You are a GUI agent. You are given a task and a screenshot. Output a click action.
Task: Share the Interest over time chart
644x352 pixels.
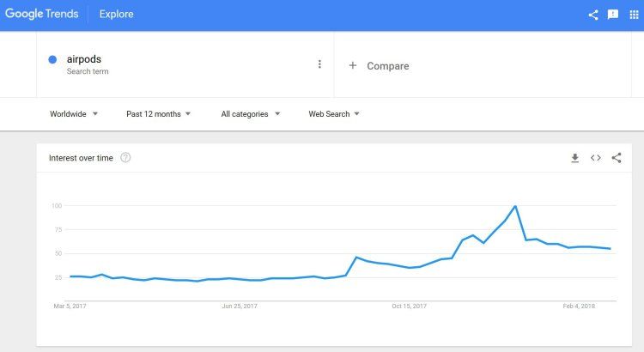tap(616, 158)
